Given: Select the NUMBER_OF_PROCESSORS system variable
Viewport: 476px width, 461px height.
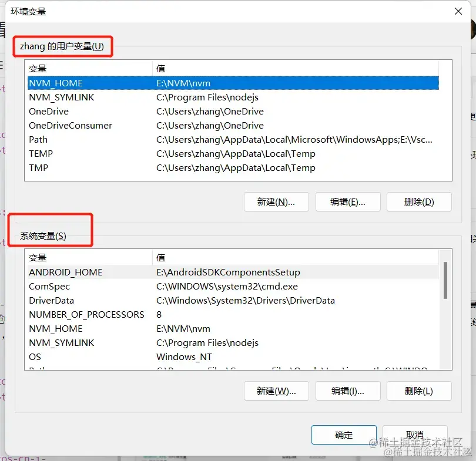Looking at the screenshot, I should pos(233,315).
